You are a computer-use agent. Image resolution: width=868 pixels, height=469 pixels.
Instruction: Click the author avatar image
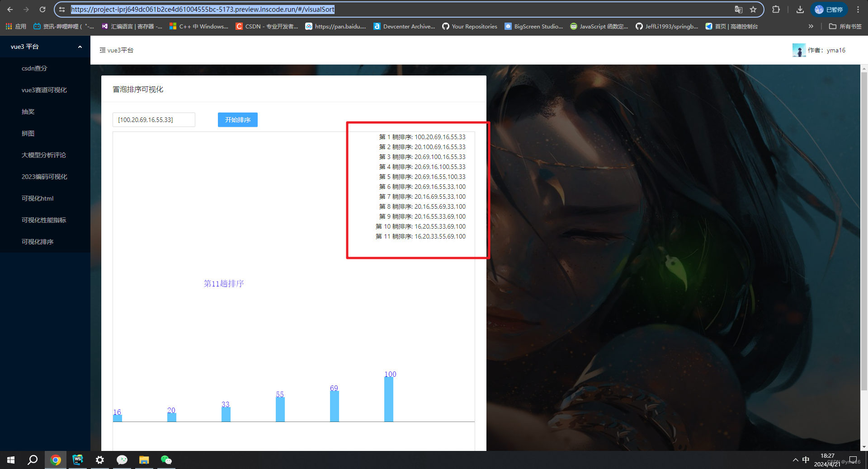click(x=799, y=50)
